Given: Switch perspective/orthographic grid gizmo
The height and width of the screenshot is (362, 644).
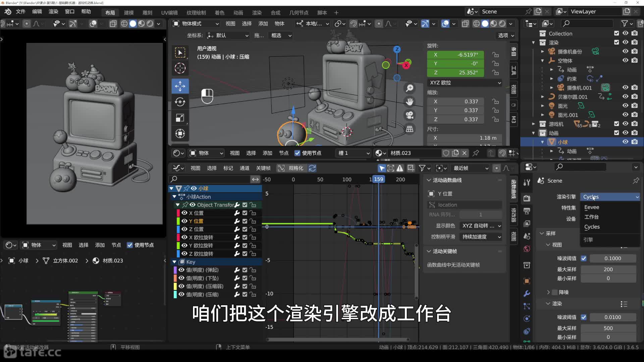Looking at the screenshot, I should [410, 129].
